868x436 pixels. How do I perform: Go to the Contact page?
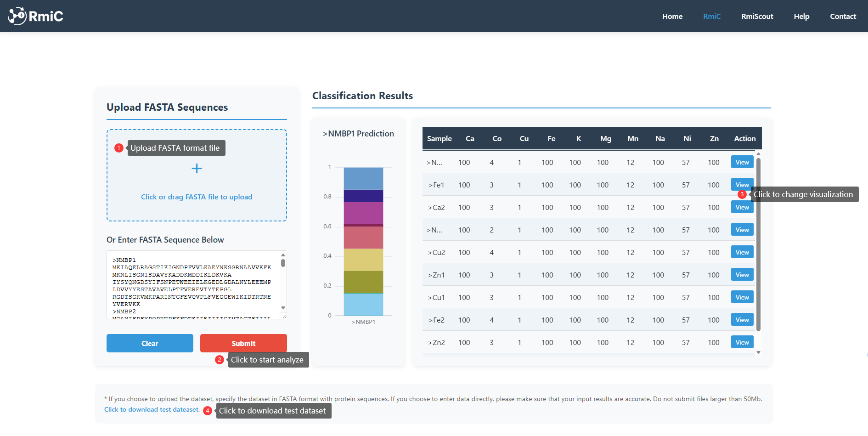843,16
